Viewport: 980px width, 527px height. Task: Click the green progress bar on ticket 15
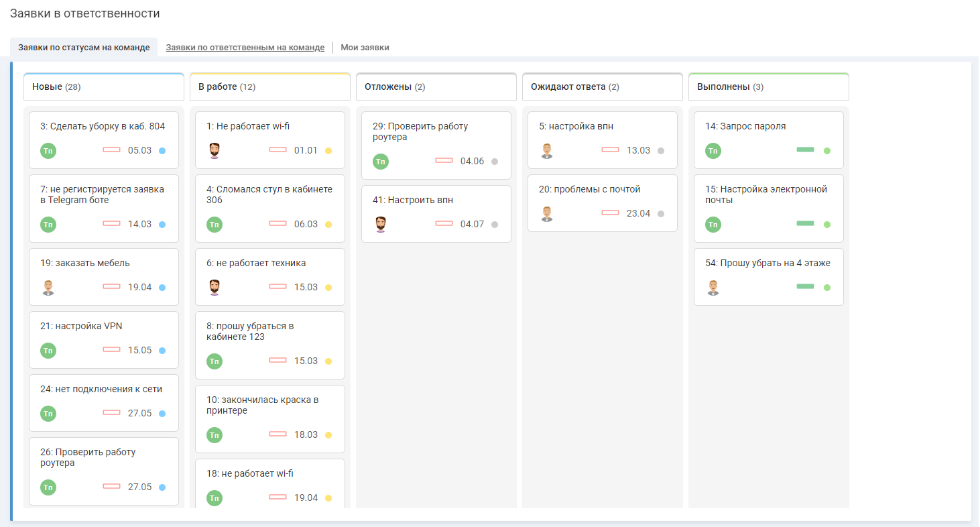805,224
